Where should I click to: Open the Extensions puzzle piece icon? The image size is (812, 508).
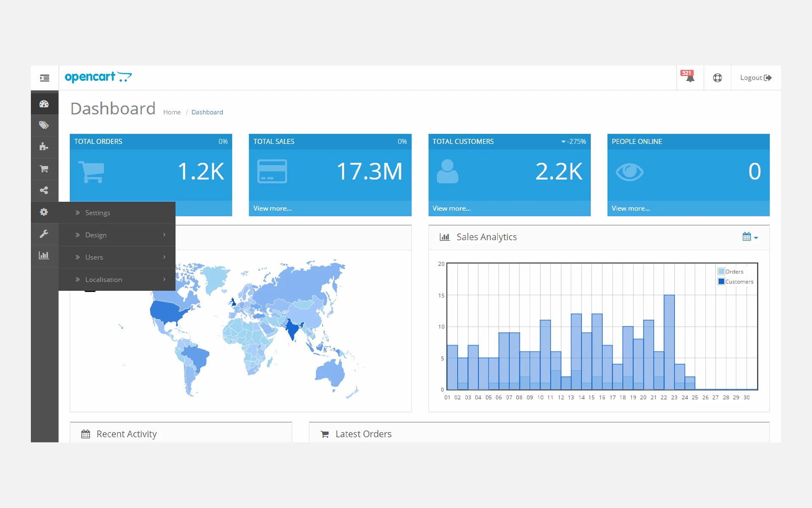coord(44,147)
